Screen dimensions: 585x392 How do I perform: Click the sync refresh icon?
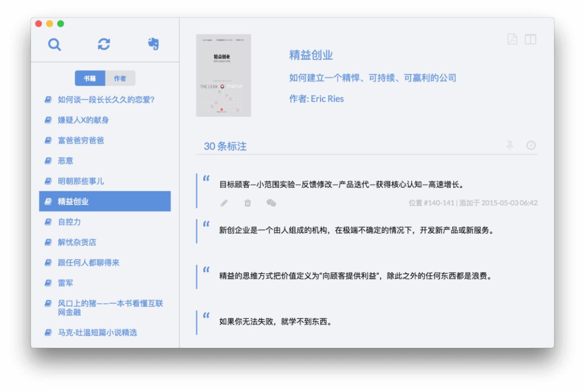(103, 44)
